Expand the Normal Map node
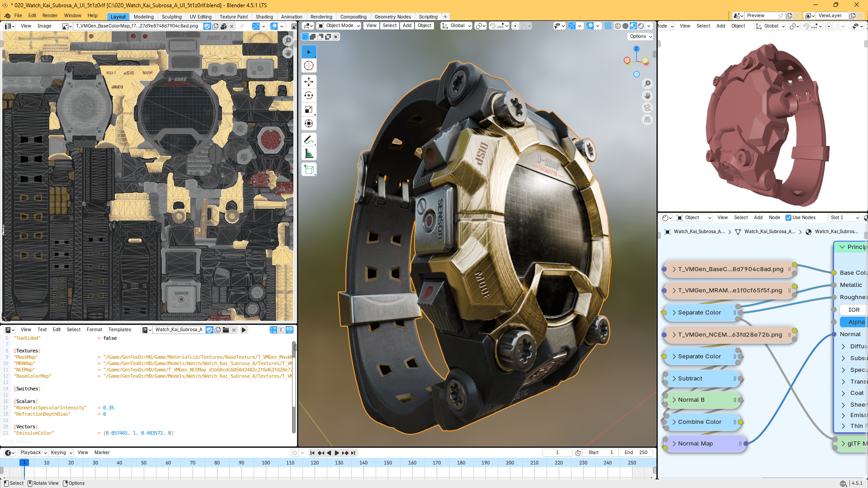 click(x=674, y=444)
